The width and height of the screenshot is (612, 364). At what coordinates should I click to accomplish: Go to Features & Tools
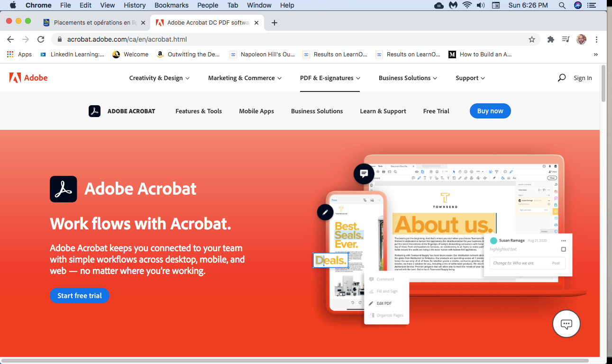(x=199, y=111)
